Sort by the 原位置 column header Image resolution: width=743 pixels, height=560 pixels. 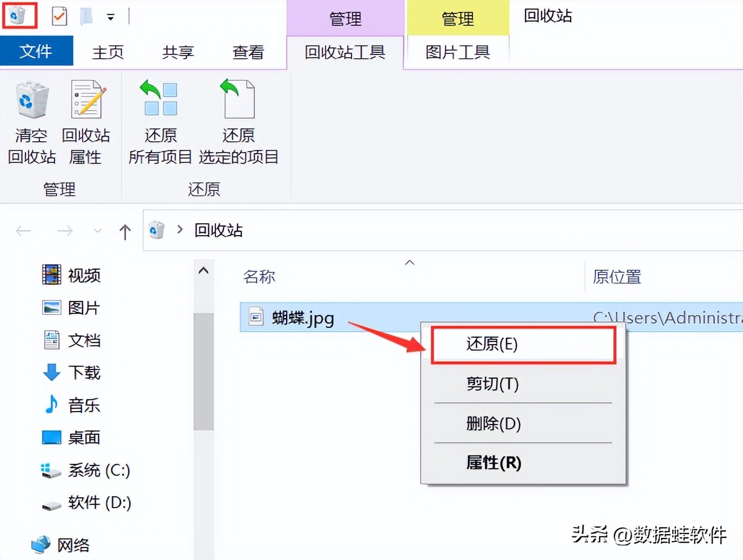click(617, 277)
